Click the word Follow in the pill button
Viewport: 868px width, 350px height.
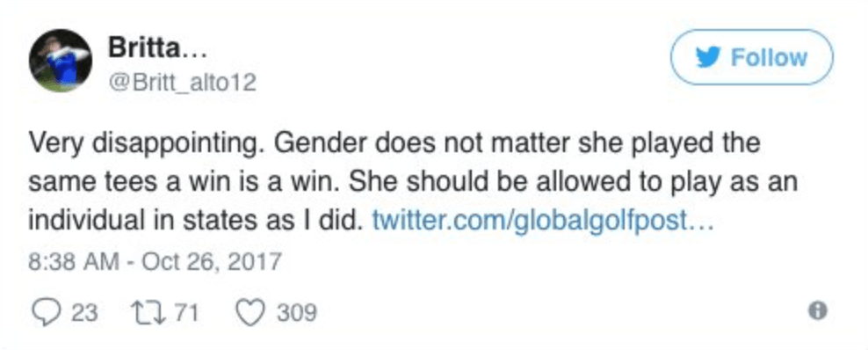769,57
